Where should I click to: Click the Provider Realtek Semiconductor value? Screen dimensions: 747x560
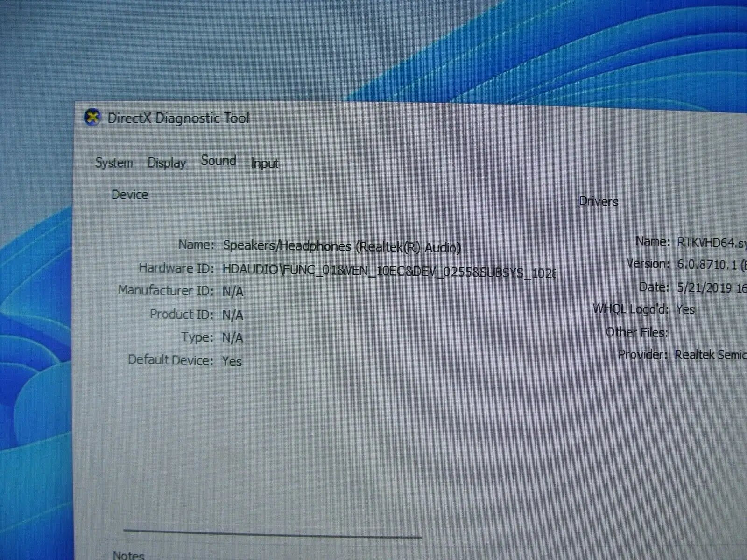point(711,355)
